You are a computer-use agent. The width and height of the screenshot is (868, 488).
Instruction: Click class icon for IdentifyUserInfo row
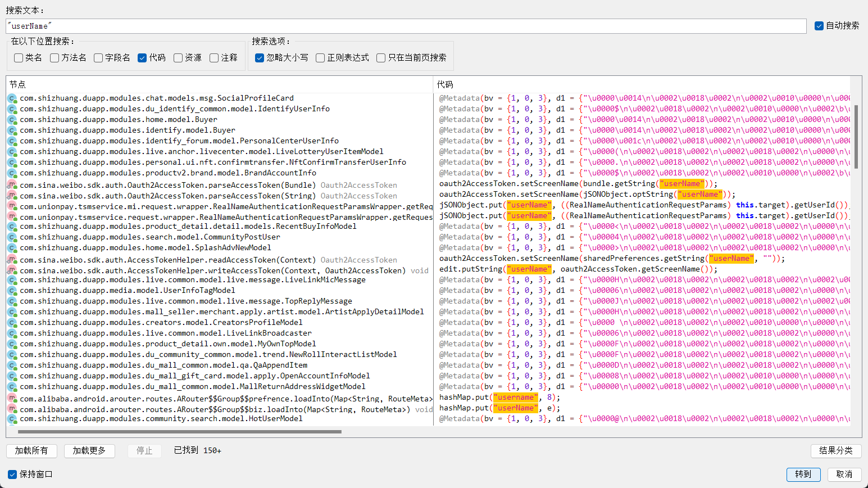pyautogui.click(x=12, y=109)
